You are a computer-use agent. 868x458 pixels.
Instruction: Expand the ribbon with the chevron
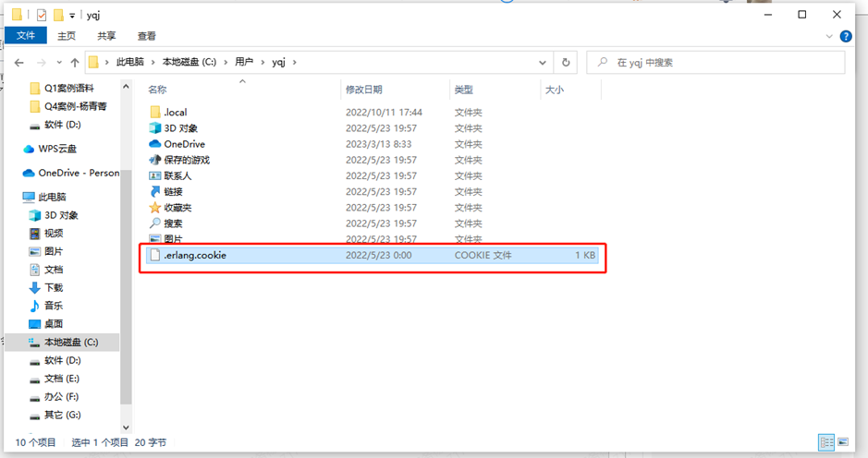(x=828, y=37)
